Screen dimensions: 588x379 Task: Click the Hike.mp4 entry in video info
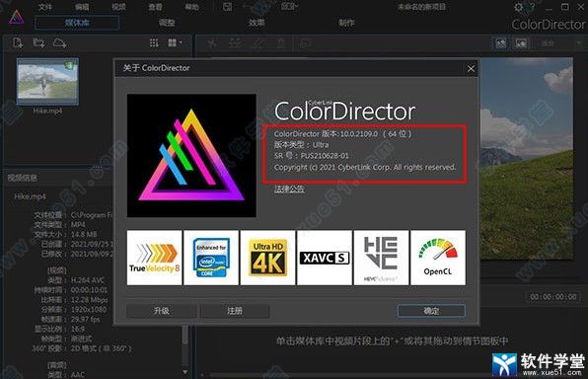[x=30, y=196]
